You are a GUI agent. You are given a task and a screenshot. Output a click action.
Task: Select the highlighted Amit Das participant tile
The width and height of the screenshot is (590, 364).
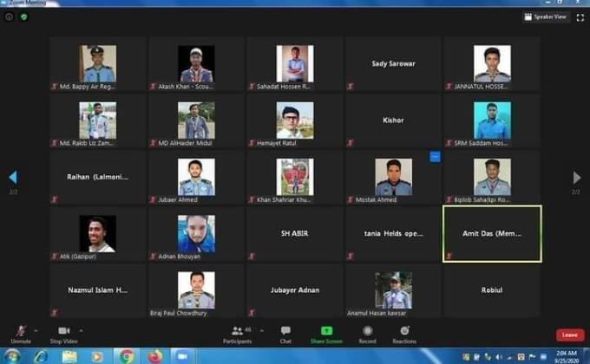click(492, 233)
